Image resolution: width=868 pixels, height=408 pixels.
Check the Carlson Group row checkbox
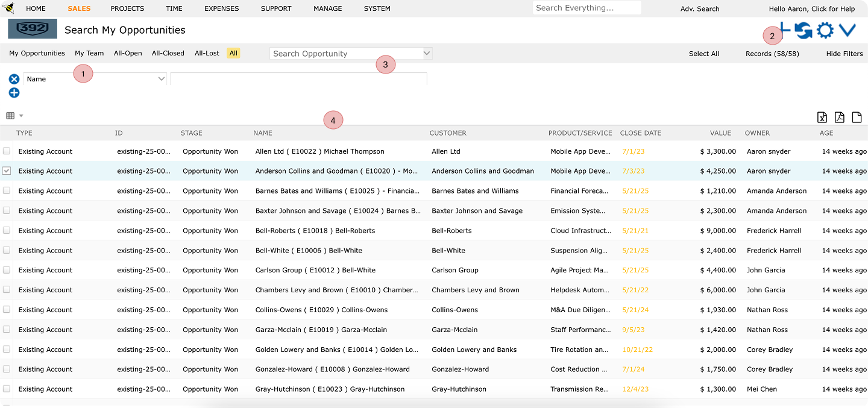[7, 270]
